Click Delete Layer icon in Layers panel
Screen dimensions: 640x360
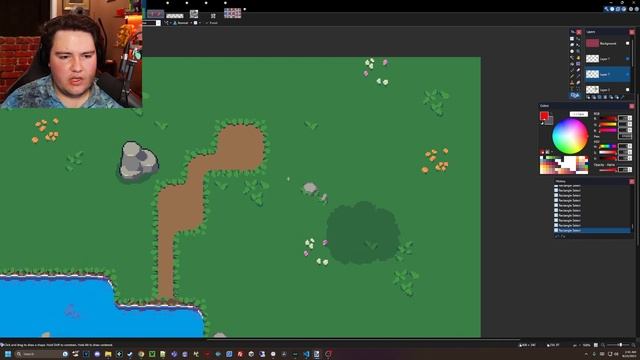point(594,97)
